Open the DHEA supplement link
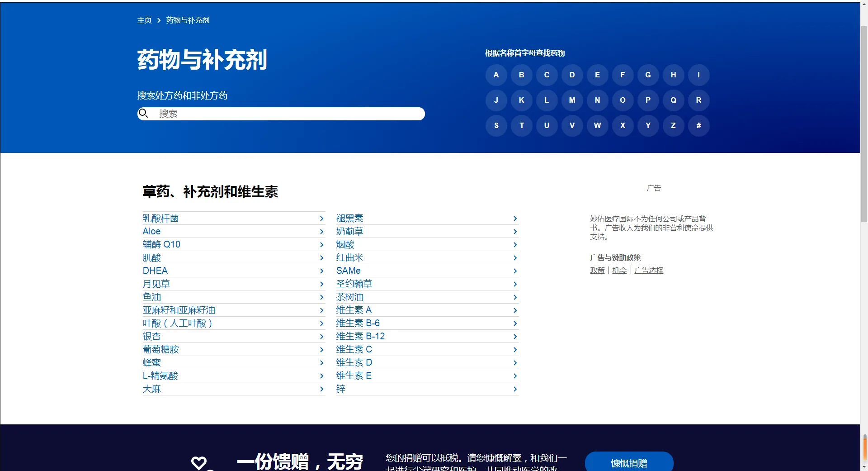Image resolution: width=868 pixels, height=471 pixels. (x=155, y=271)
